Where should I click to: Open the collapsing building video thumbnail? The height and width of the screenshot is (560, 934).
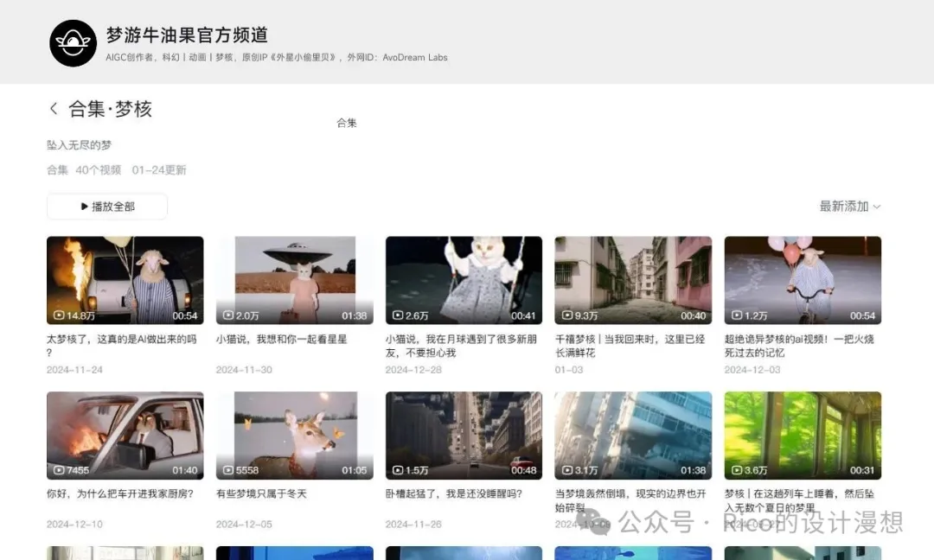(633, 435)
